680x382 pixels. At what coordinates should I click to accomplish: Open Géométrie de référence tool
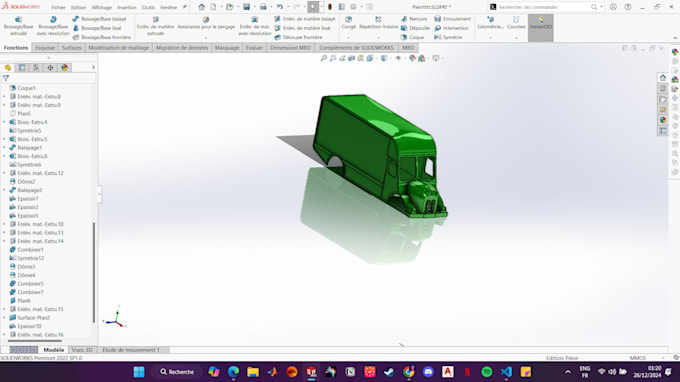tap(490, 23)
